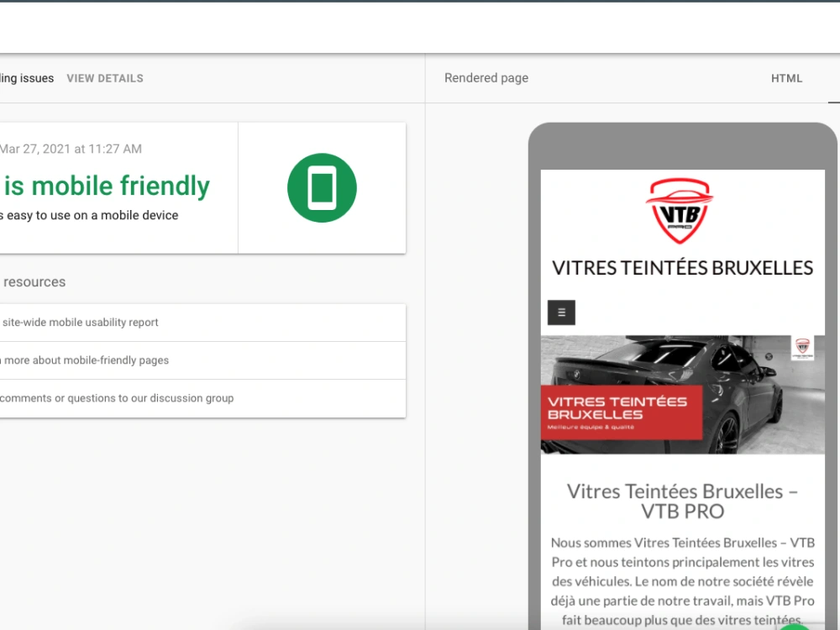Click the 'Nous sommes Vitres Teintées' paragraph

point(682,581)
